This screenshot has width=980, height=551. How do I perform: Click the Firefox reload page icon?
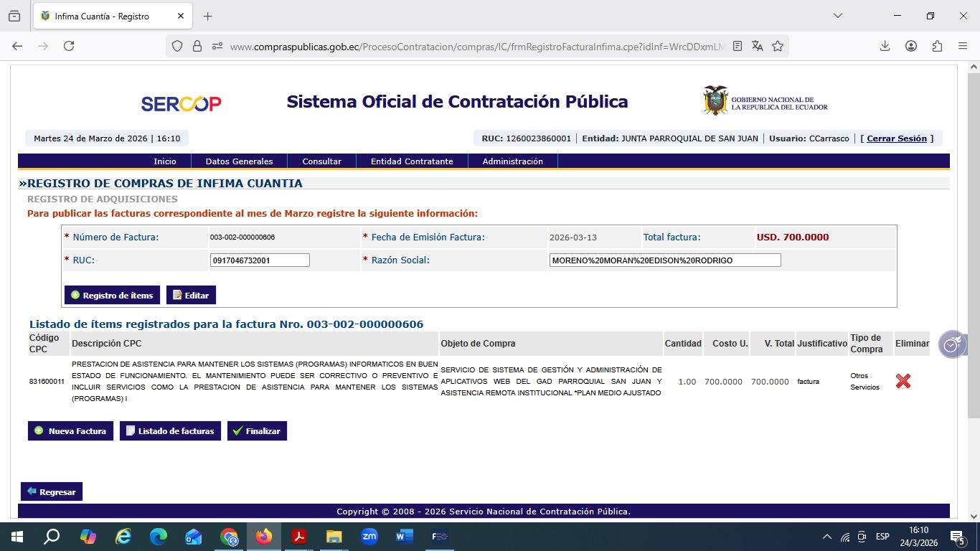pos(69,46)
